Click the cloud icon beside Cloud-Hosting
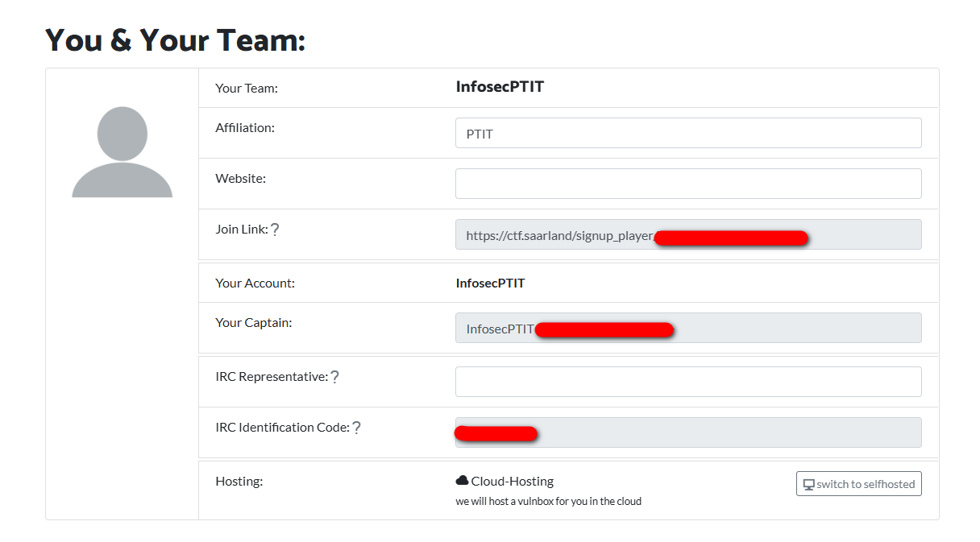Viewport: 980px width, 542px height. tap(462, 481)
